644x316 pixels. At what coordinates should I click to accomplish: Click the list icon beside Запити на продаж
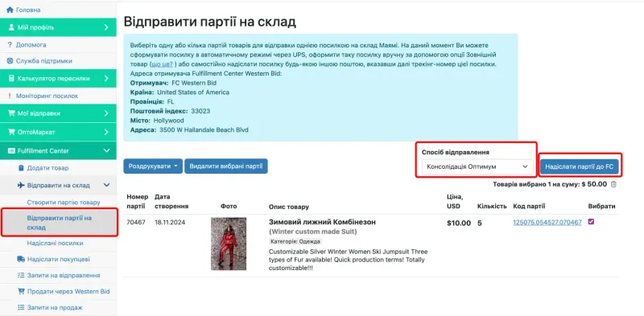click(x=21, y=307)
